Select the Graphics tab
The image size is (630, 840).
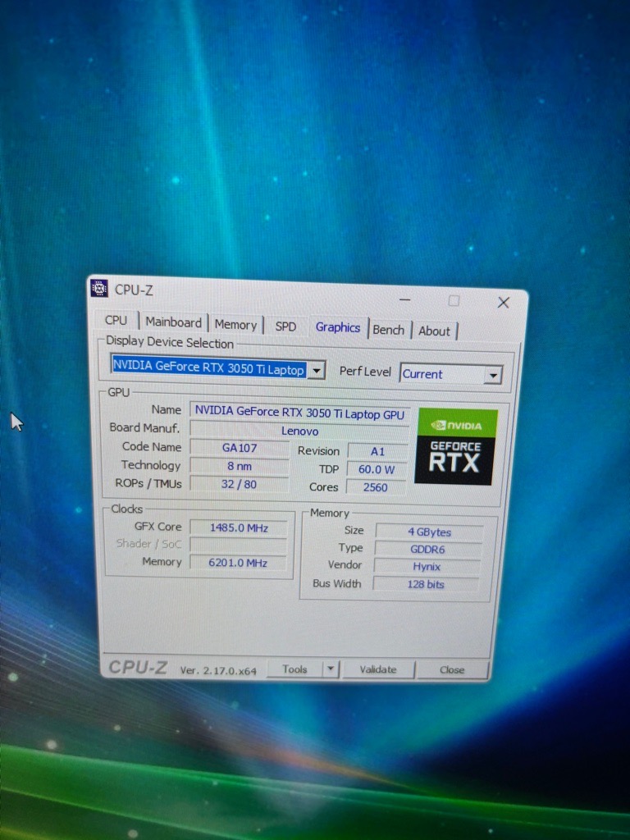337,327
